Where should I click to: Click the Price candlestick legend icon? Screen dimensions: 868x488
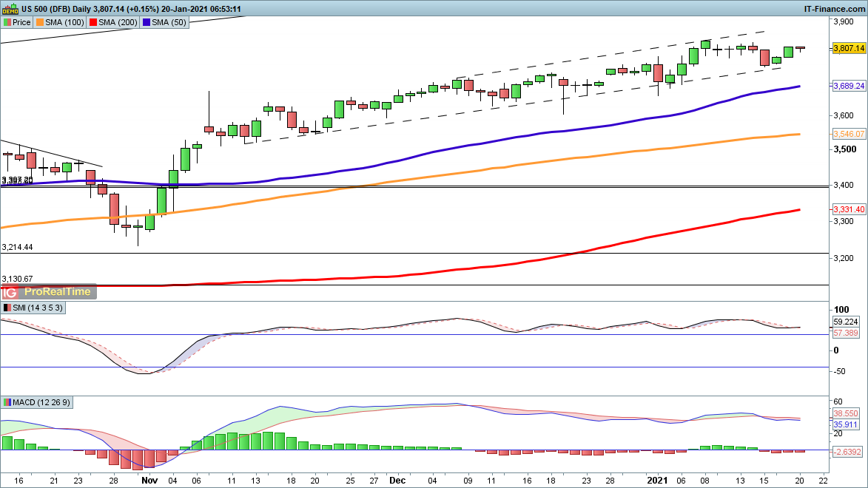(x=7, y=22)
